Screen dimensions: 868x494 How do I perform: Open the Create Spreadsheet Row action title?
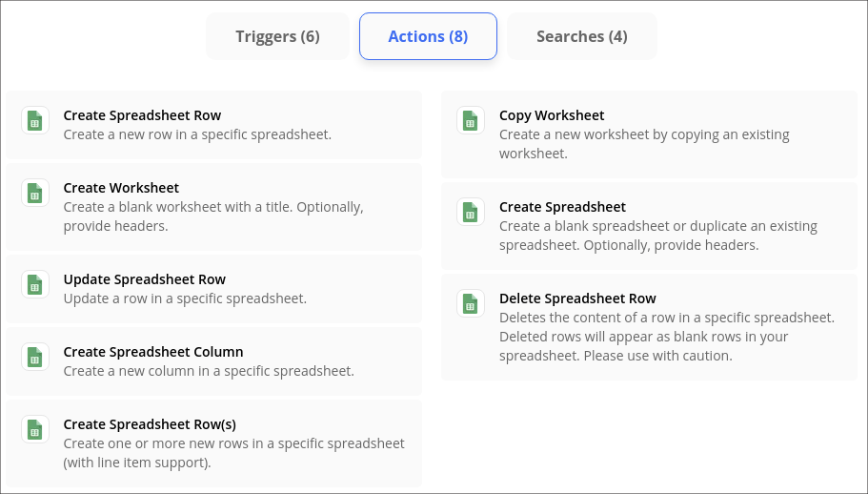142,115
